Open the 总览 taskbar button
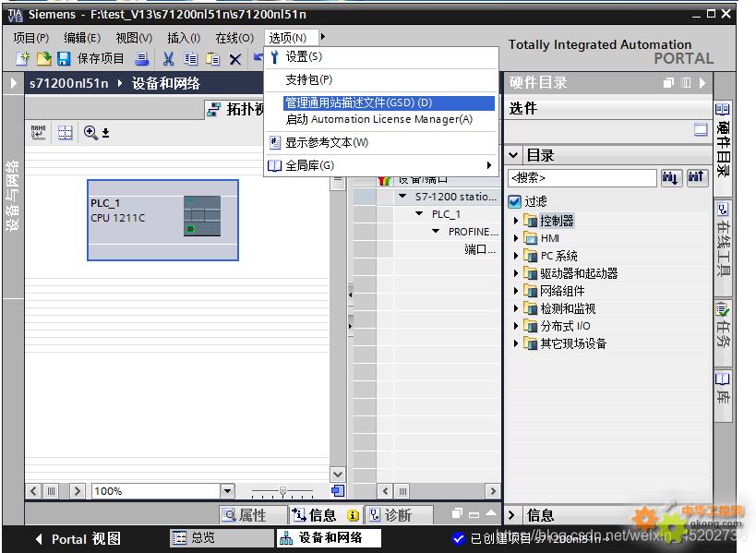 pyautogui.click(x=222, y=537)
